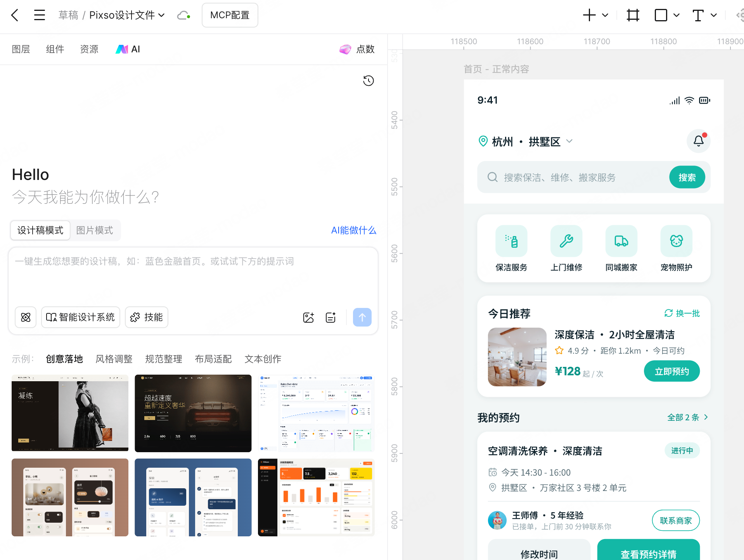The width and height of the screenshot is (744, 560).
Task: Expand the plus tool dropdown arrow
Action: [605, 15]
